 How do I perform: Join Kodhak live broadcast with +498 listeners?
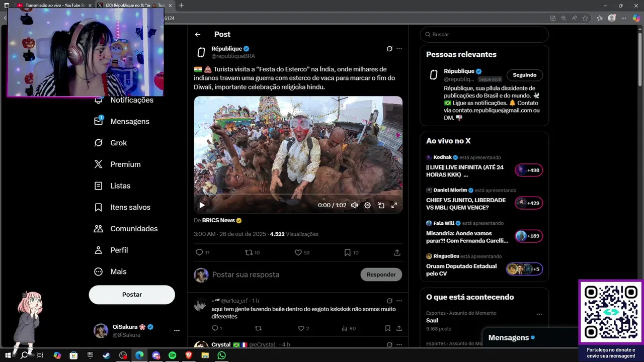tap(529, 170)
